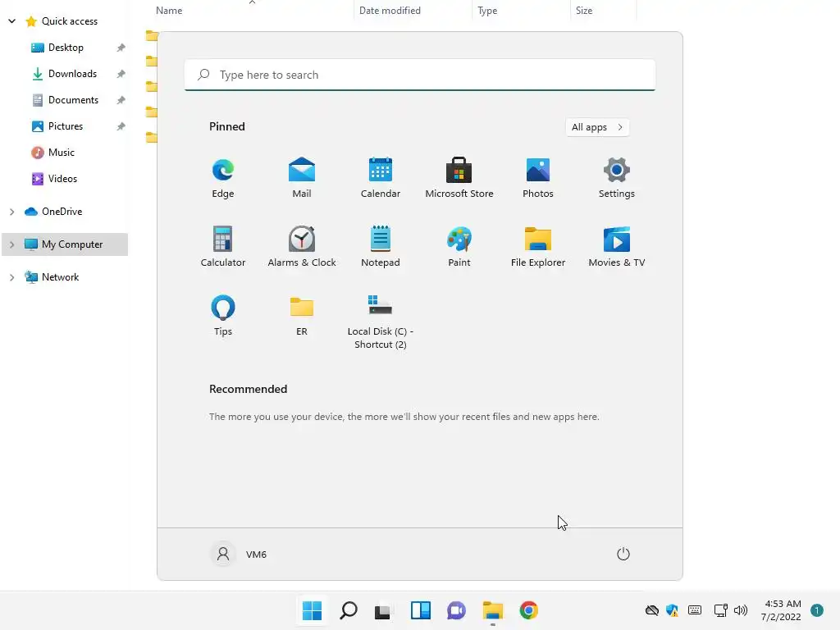The image size is (840, 630).
Task: Collapse the Quick access tree
Action: 11,21
